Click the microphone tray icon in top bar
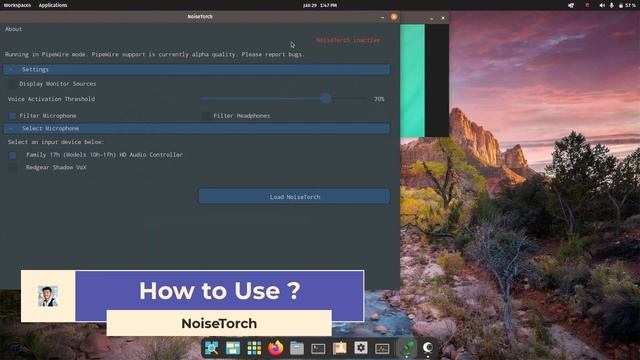This screenshot has width=640, height=360. tap(611, 5)
